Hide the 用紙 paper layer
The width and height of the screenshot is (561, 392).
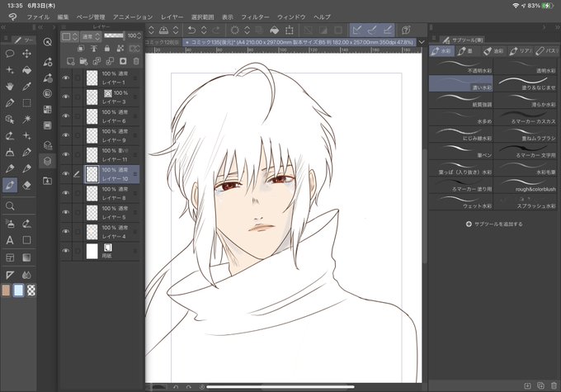66,251
